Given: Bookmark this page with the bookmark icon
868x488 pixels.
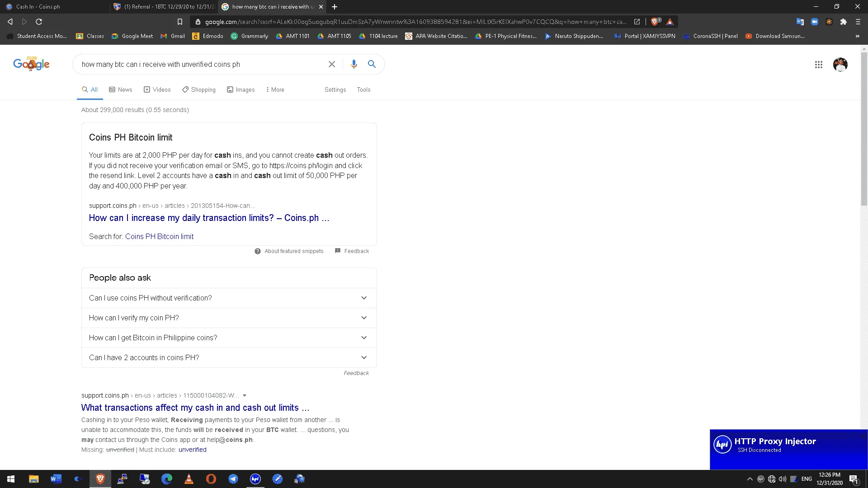Looking at the screenshot, I should (179, 22).
